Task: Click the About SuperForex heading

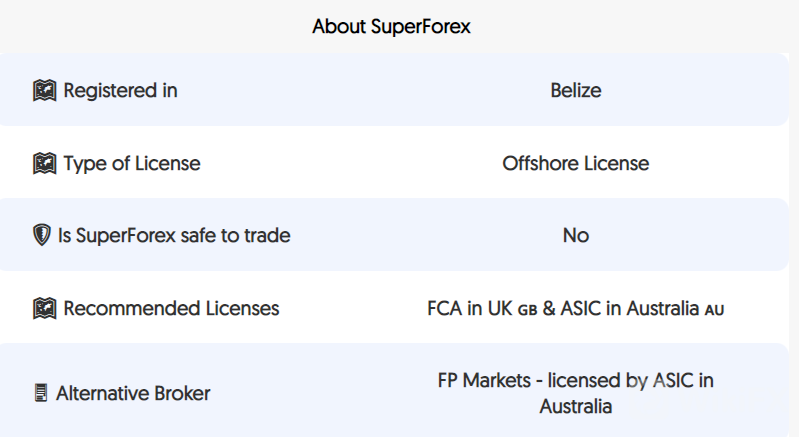Action: [391, 27]
